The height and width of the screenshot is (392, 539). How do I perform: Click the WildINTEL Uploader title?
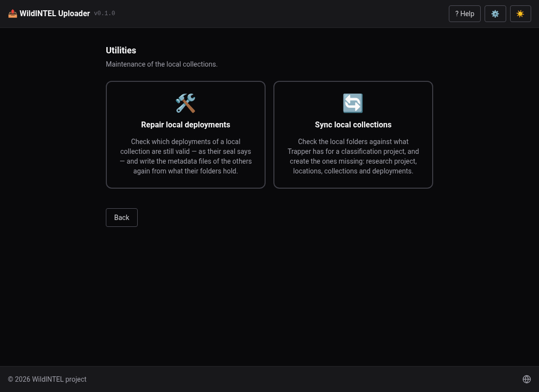55,13
